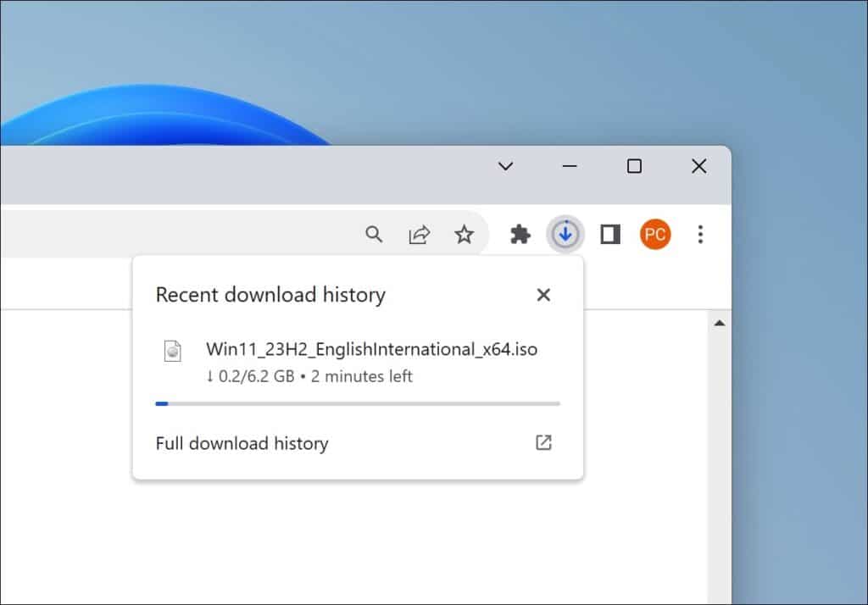Show the browser side panel
The width and height of the screenshot is (868, 605).
(x=610, y=235)
